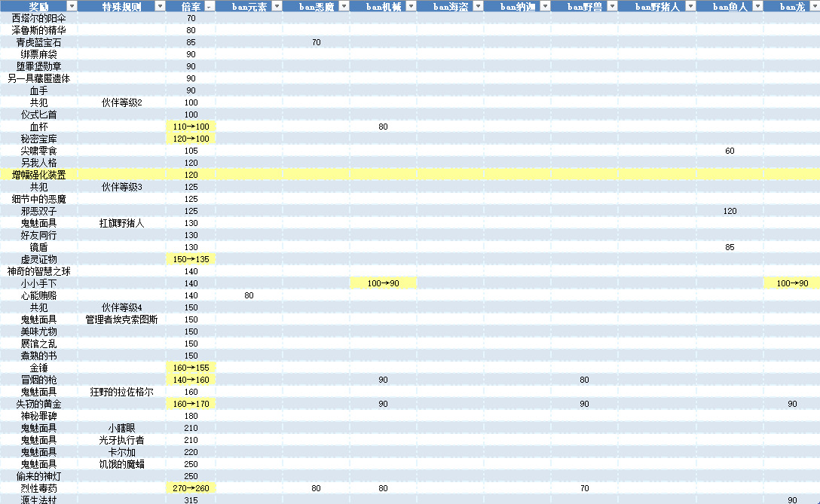820x504 pixels.
Task: Open the ban野兽 column filter dropdown
Action: click(x=613, y=6)
